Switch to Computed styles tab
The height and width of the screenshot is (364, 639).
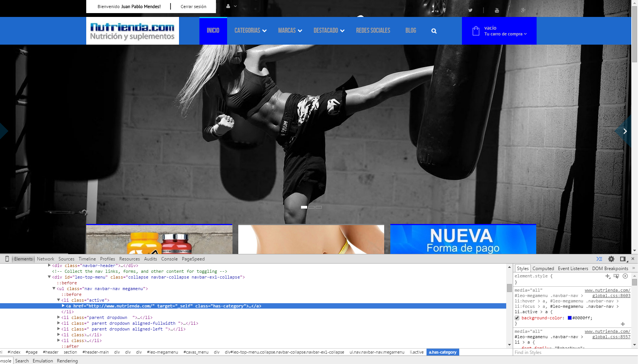click(543, 269)
